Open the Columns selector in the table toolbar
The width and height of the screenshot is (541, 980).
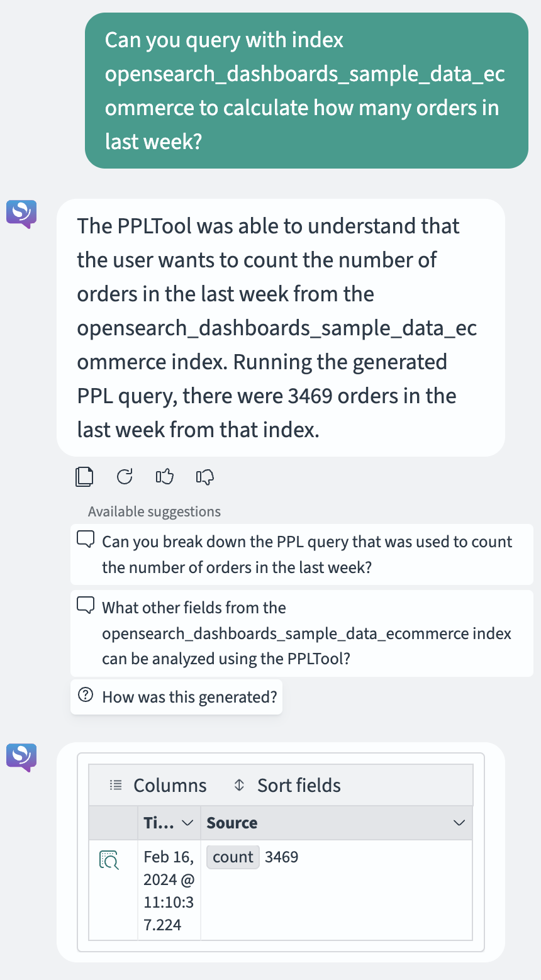(158, 785)
